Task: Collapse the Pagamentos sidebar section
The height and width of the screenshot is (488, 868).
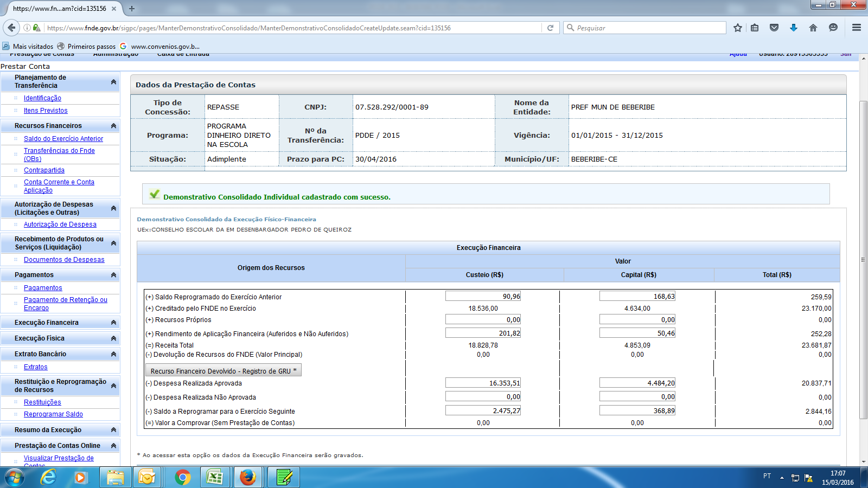Action: pos(113,275)
